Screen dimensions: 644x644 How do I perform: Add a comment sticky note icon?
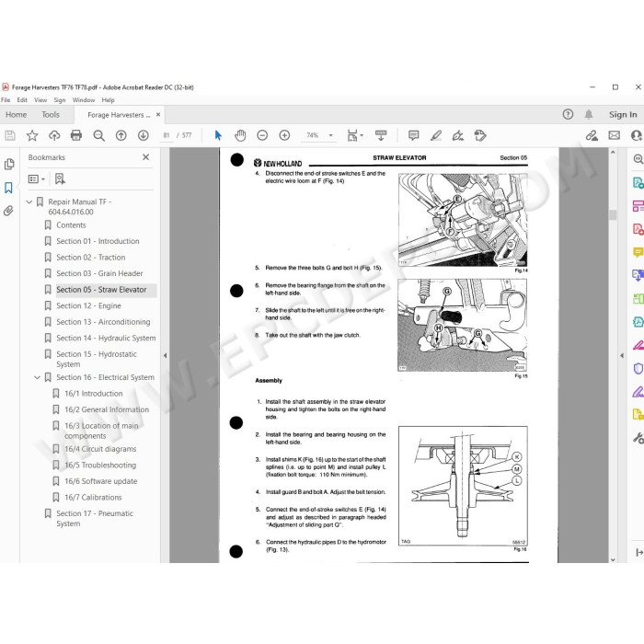click(414, 135)
